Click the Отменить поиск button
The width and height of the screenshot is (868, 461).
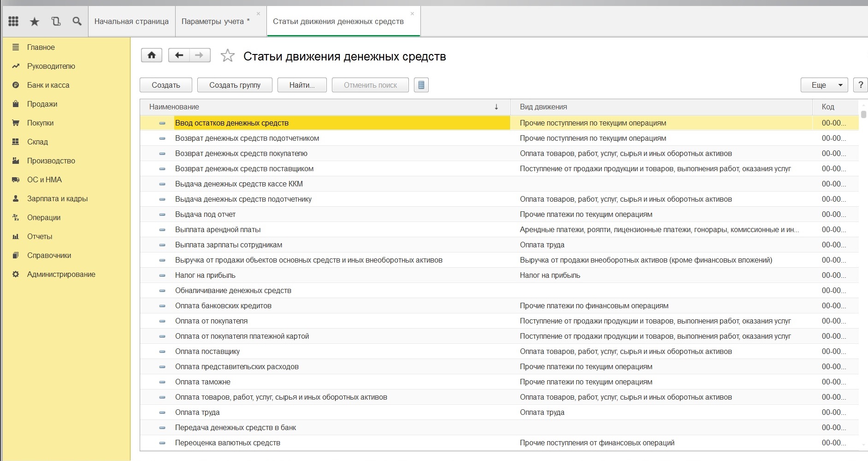(370, 85)
